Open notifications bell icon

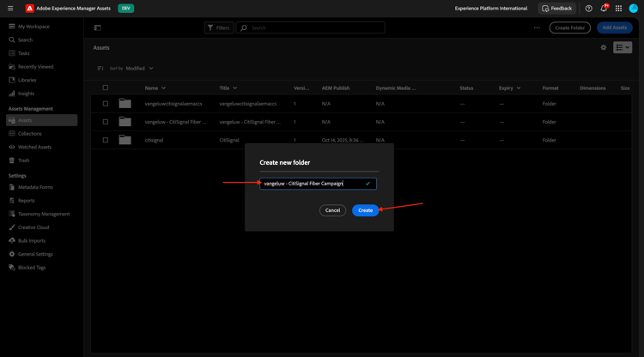click(x=604, y=9)
